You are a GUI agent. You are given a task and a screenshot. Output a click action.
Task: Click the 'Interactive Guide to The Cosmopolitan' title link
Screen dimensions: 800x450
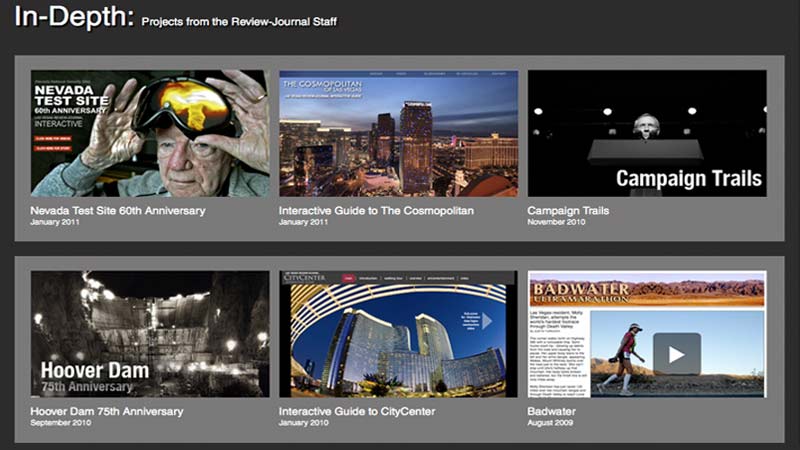376,211
